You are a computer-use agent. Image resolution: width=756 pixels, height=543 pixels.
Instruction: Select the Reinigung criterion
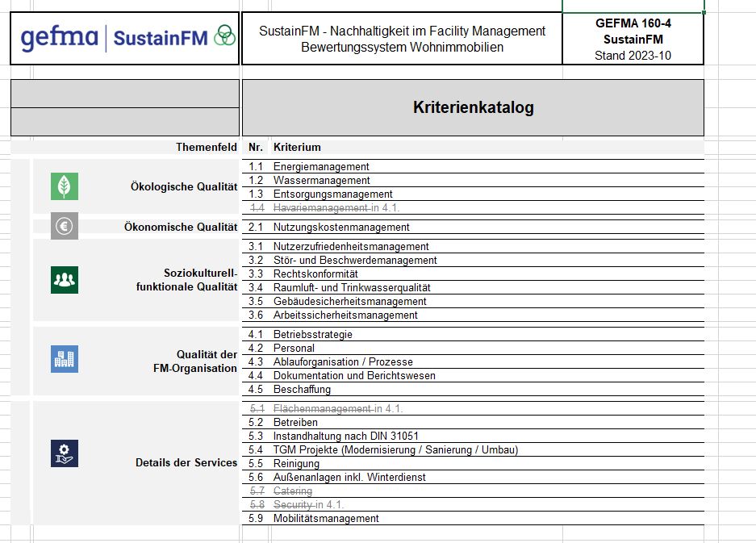[297, 463]
